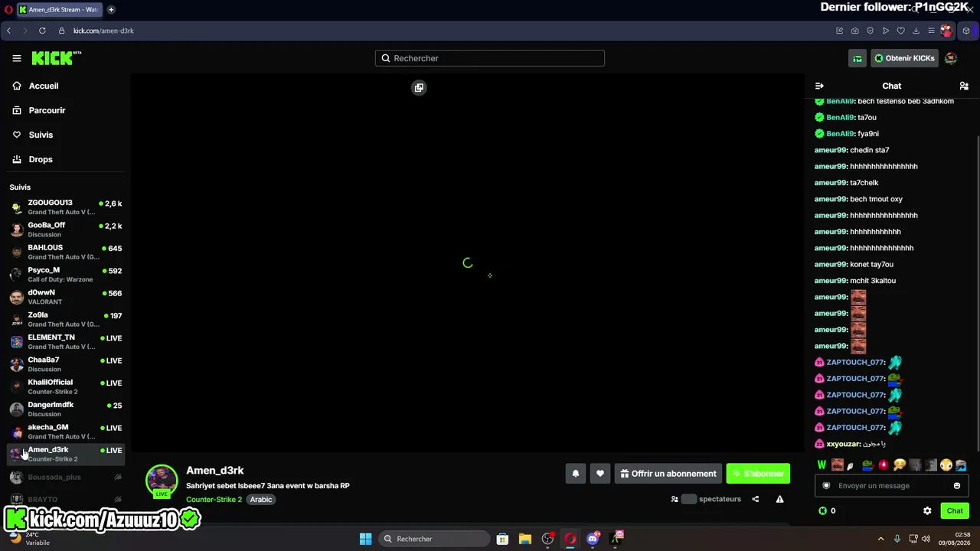This screenshot has height=551, width=980.
Task: Open d0wwN channel in followed list
Action: [66, 297]
